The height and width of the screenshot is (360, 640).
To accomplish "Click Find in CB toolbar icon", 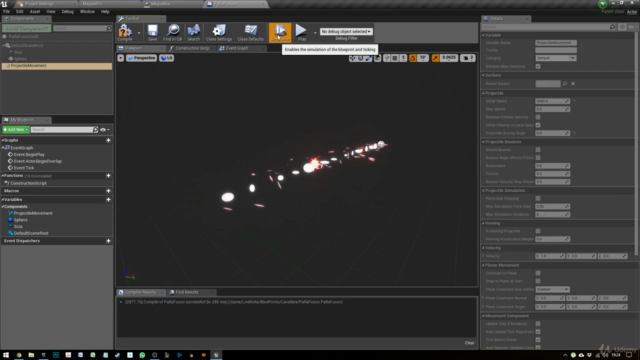I will click(172, 32).
